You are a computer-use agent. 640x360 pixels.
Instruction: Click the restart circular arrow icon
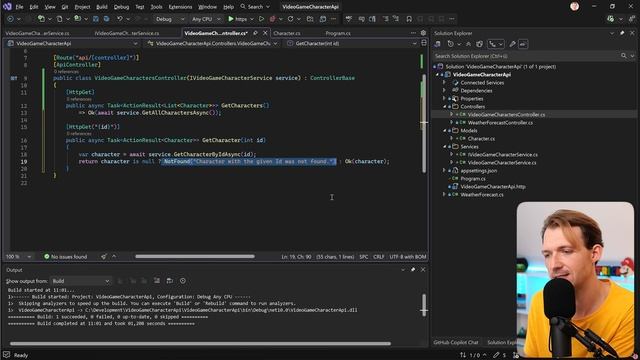(x=290, y=19)
